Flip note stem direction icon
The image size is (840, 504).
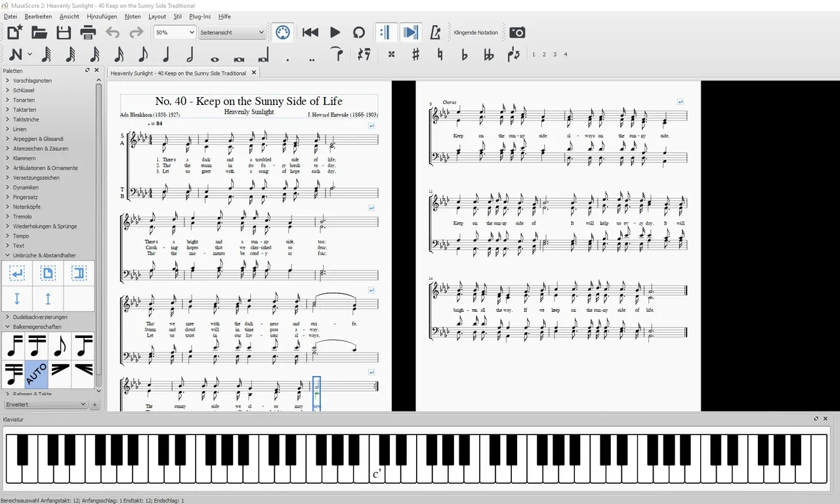pyautogui.click(x=514, y=54)
